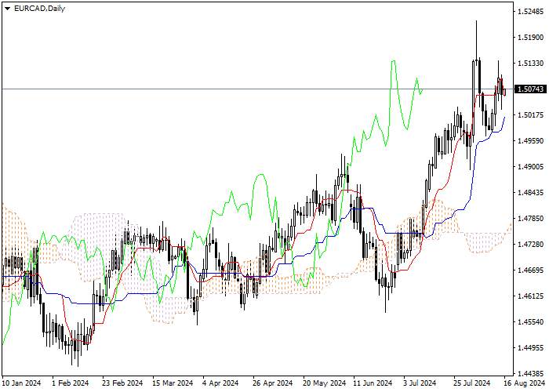Click the 16 Aug 2024 date label
The height and width of the screenshot is (392, 549).
tap(525, 383)
